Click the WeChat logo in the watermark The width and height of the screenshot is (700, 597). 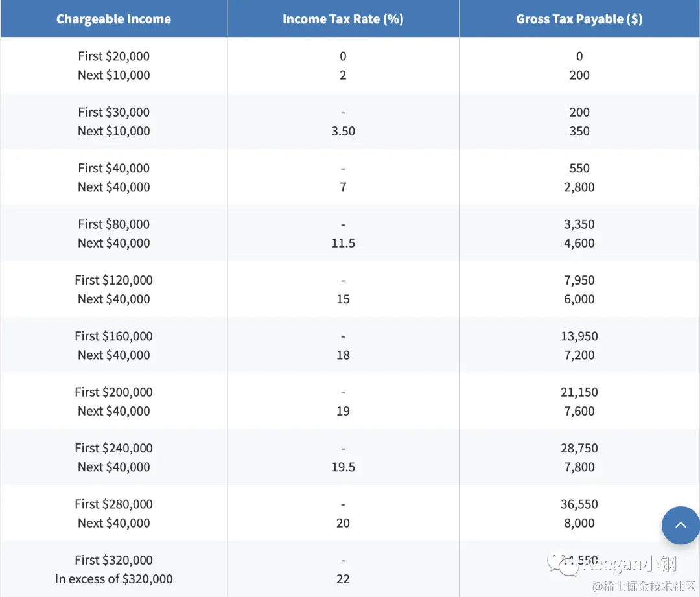562,565
